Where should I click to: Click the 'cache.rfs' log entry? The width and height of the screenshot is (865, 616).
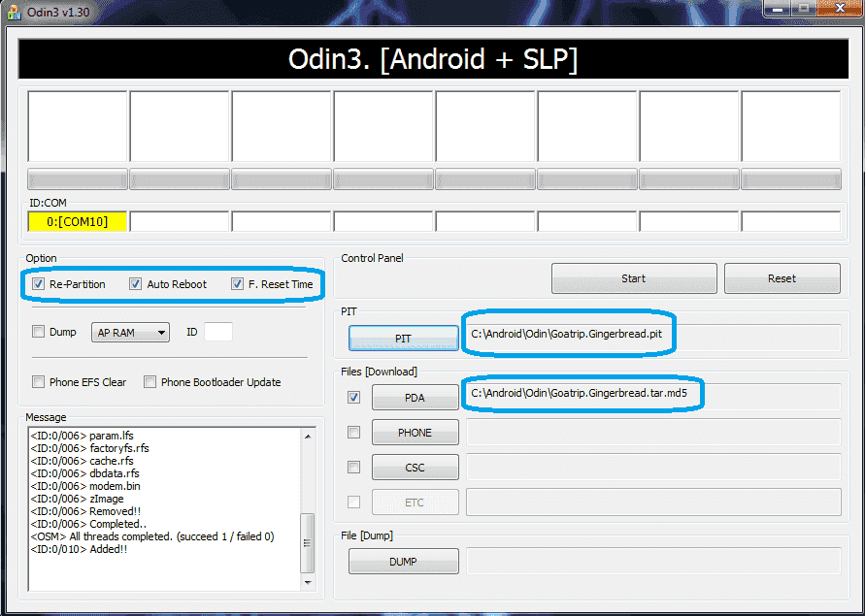[x=82, y=461]
